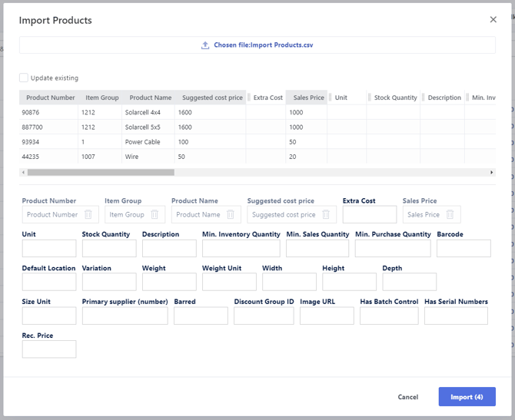The width and height of the screenshot is (515, 420).
Task: Click the Min. Sales Quantity field
Action: (x=317, y=248)
